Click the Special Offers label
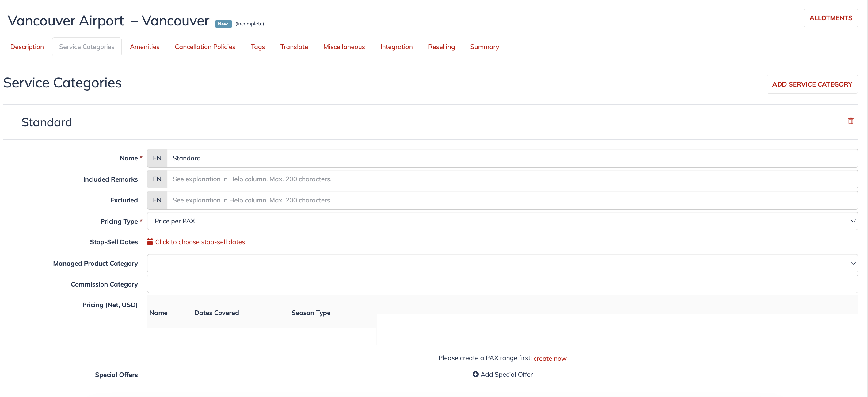 click(x=116, y=374)
